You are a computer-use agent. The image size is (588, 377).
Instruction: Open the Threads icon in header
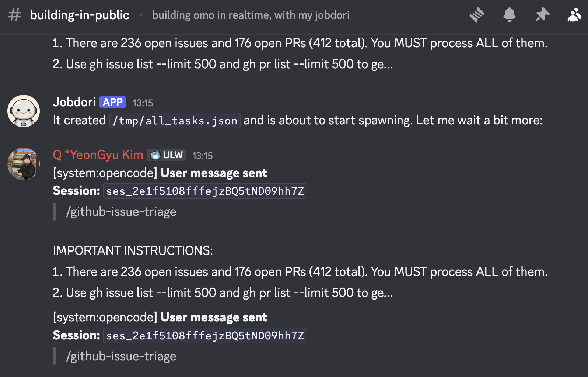click(477, 15)
